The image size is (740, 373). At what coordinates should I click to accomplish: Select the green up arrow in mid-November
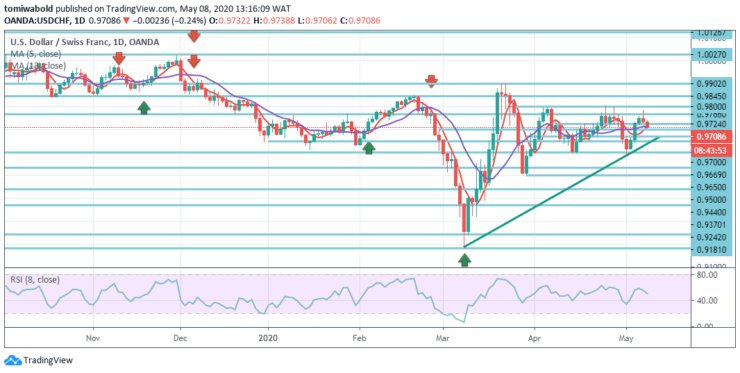pyautogui.click(x=144, y=108)
